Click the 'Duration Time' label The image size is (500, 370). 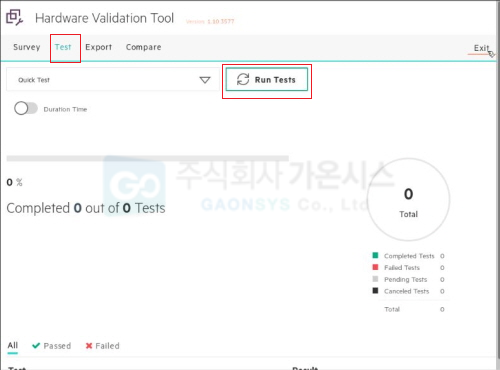click(x=65, y=109)
